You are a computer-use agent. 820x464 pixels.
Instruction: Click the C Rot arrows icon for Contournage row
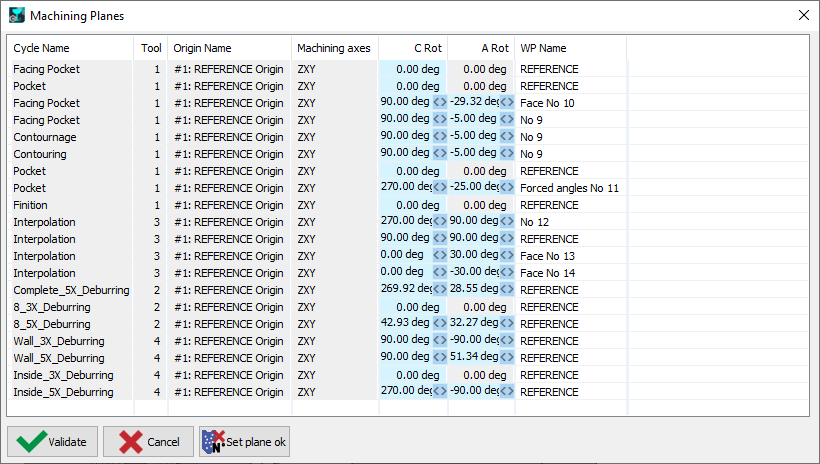coord(439,137)
